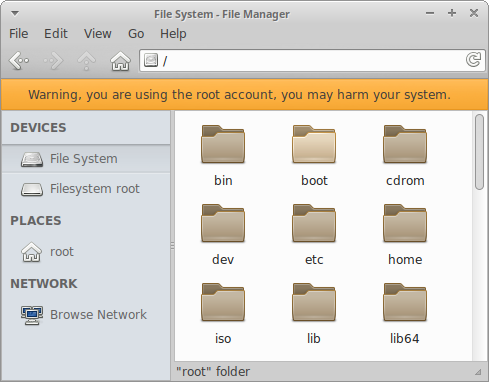
Task: Click the forward arrow toolbar button
Action: click(53, 61)
